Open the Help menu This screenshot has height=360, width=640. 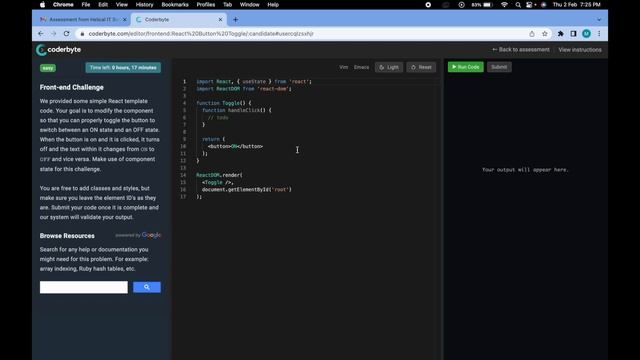[273, 5]
